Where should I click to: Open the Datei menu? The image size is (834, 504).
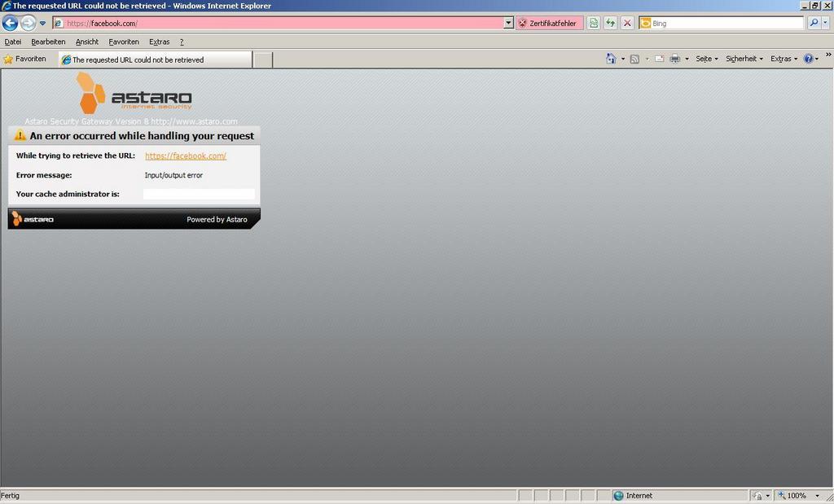(x=13, y=42)
